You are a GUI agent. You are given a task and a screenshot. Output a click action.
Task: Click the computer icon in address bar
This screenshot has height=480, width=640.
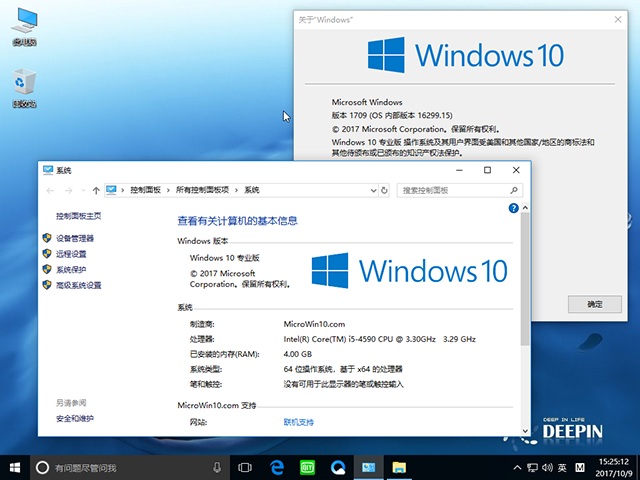coord(111,190)
